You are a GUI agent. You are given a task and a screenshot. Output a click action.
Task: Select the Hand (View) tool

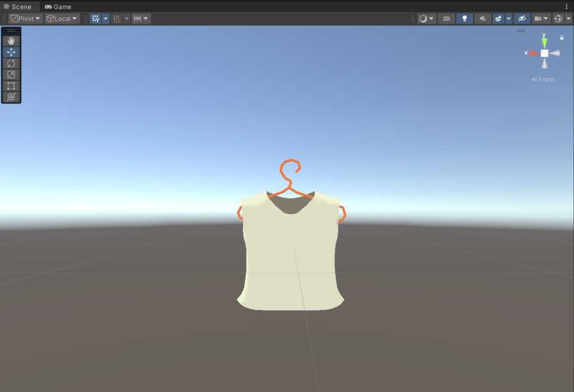(x=11, y=40)
